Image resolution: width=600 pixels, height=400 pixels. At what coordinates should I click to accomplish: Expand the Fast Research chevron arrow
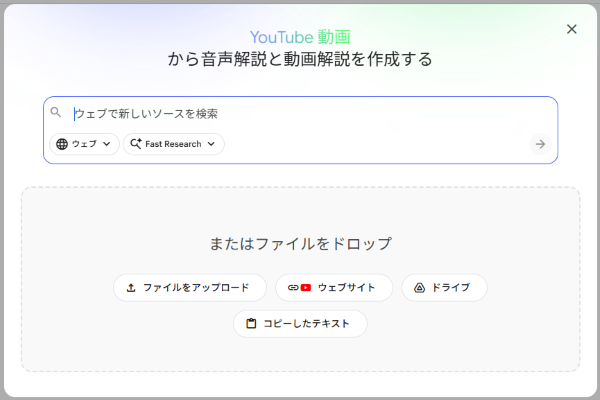tap(211, 144)
